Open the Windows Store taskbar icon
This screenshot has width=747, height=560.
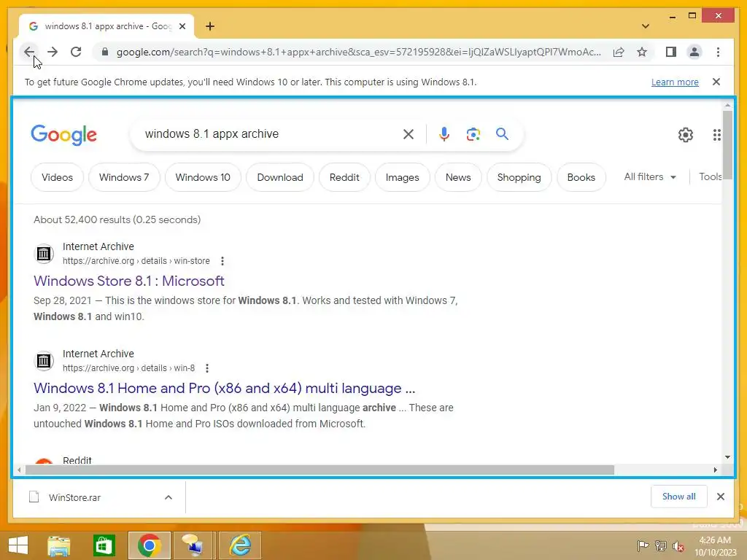click(104, 545)
